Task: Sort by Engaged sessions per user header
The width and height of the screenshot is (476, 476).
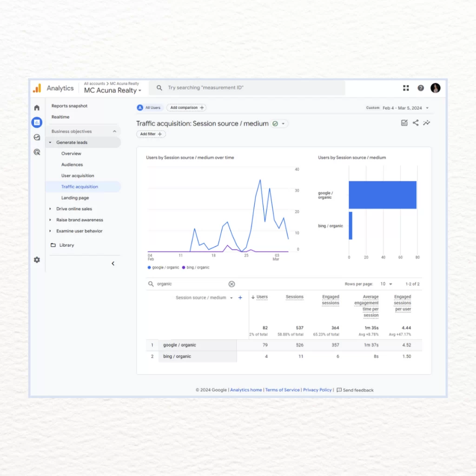Action: [x=403, y=303]
